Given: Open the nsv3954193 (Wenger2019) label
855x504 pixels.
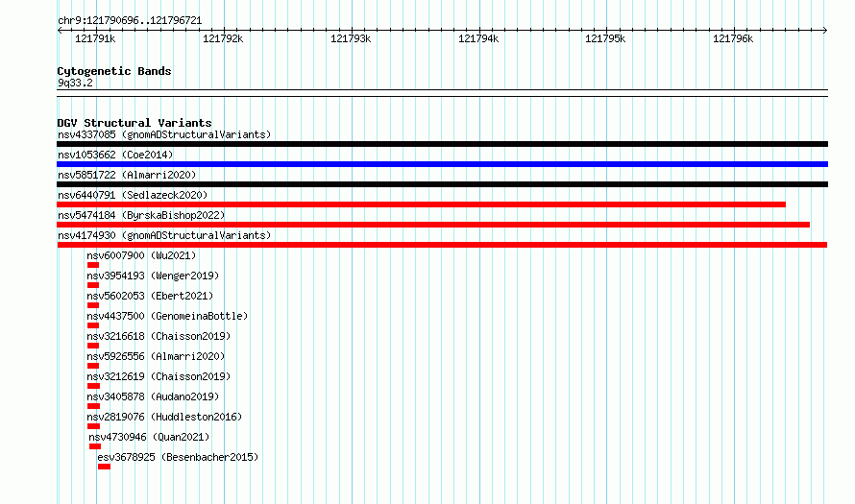Looking at the screenshot, I should (x=153, y=276).
